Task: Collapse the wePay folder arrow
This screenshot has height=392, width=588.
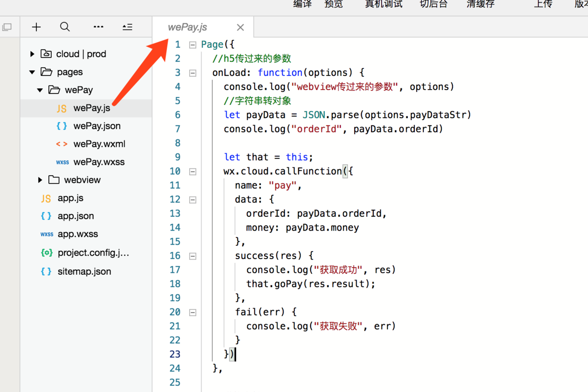Action: [x=40, y=90]
